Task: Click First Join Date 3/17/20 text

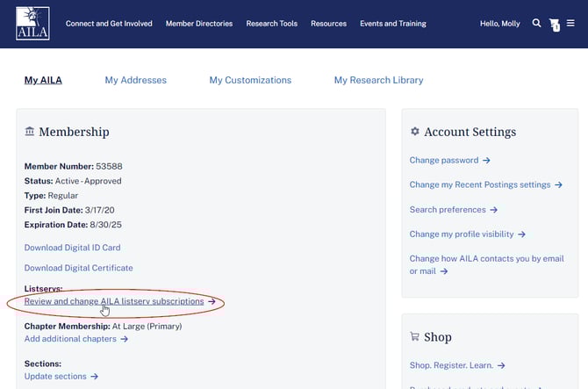Action: [x=69, y=210]
